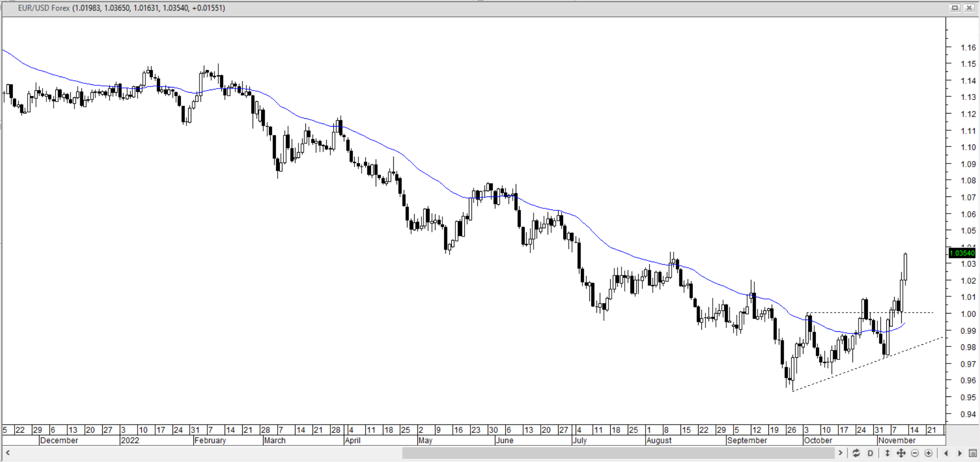The width and height of the screenshot is (980, 462).
Task: Step chart back with left triangle icon
Action: tap(946, 453)
